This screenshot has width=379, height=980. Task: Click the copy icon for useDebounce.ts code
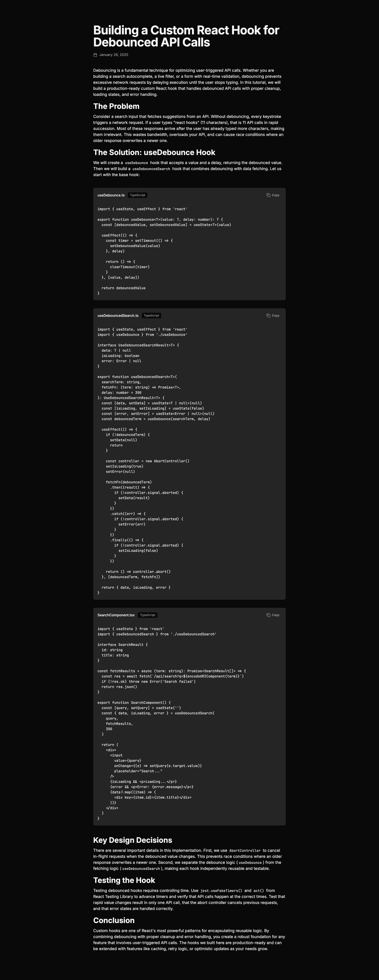[268, 195]
